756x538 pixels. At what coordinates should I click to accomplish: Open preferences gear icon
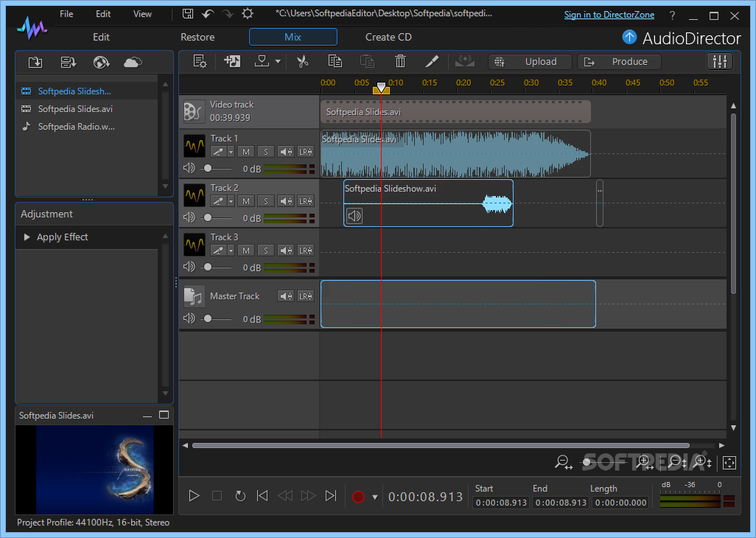[248, 13]
